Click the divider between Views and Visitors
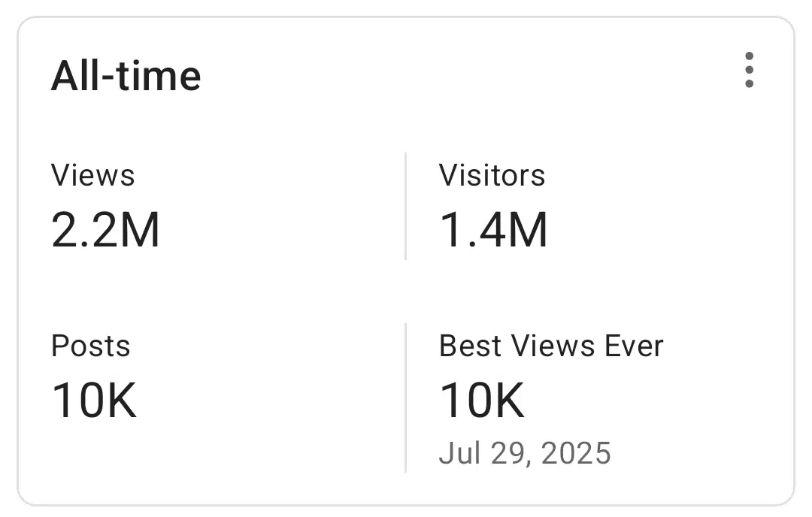The height and width of the screenshot is (517, 812). [x=406, y=206]
